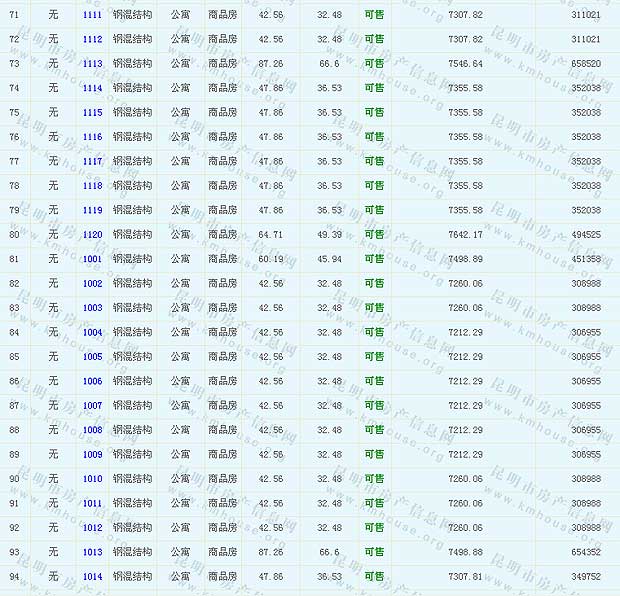Click 可售 status in row 80
Image resolution: width=620 pixels, height=596 pixels.
coord(374,235)
